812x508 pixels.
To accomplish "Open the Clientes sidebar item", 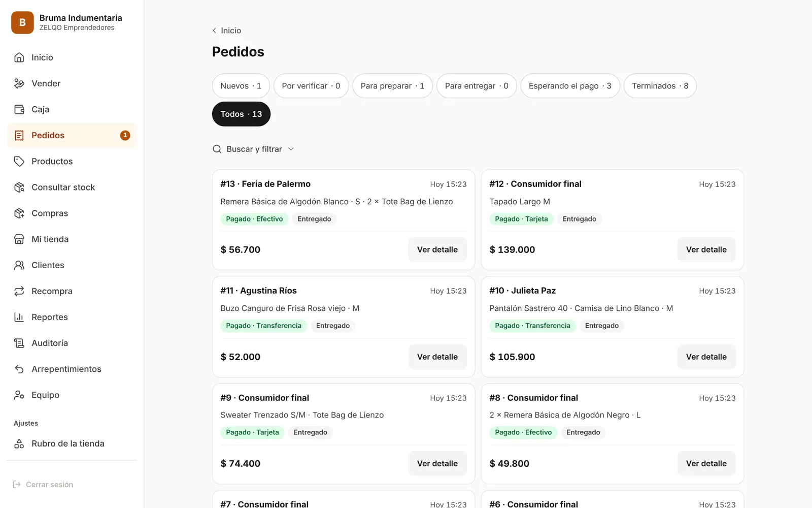I will pyautogui.click(x=72, y=265).
